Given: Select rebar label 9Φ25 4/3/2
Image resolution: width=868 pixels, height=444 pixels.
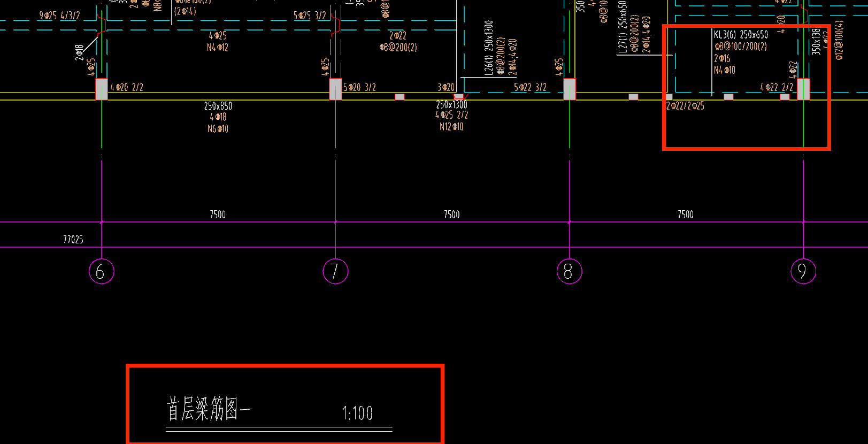Looking at the screenshot, I should [x=59, y=16].
